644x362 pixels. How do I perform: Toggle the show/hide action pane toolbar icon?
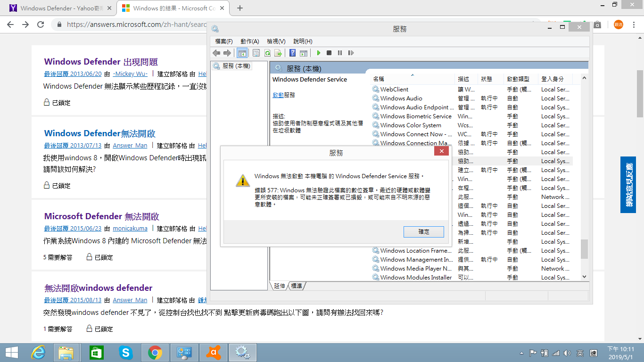click(304, 53)
